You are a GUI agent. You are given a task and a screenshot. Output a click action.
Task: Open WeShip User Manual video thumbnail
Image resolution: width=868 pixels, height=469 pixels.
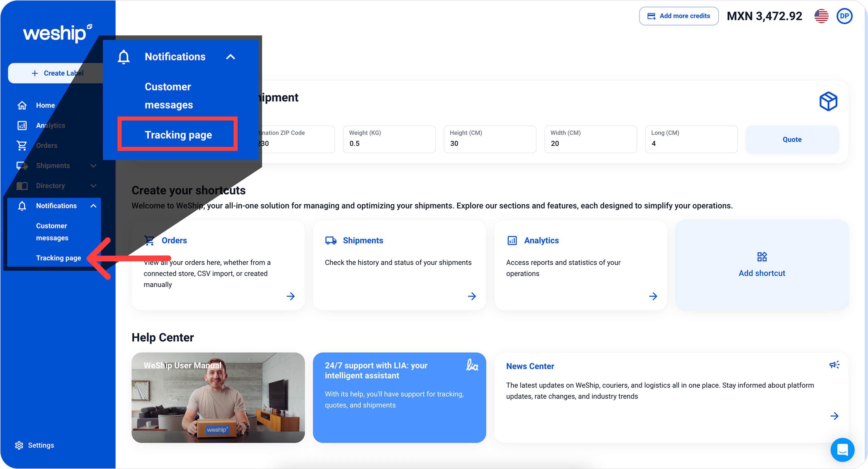click(218, 398)
